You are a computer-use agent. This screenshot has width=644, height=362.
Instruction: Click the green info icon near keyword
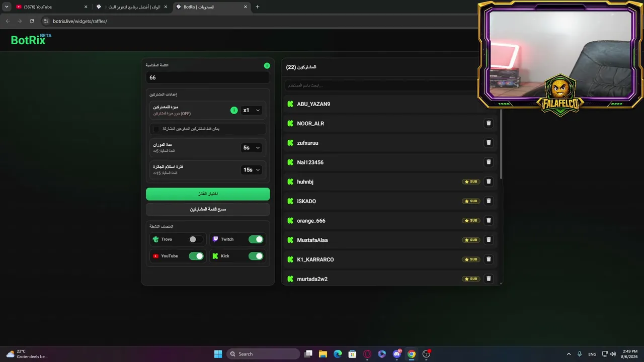tap(267, 65)
